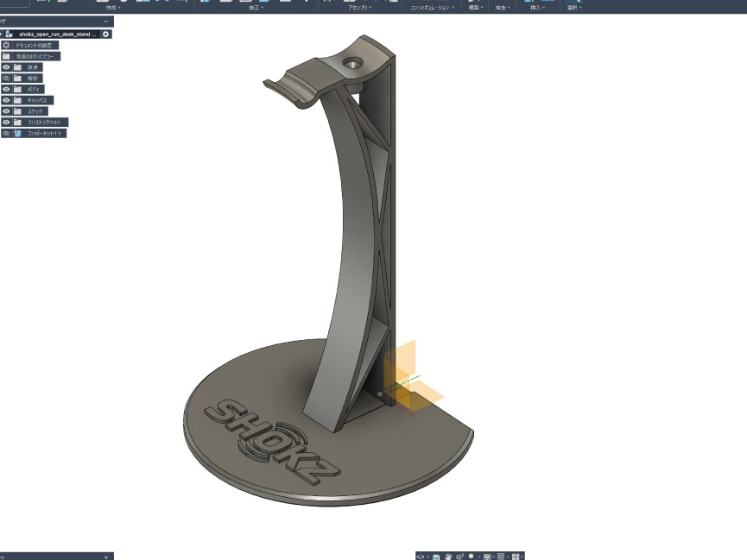Click the ドキュメントの設定 gear icon
747x560 pixels.
[6, 45]
